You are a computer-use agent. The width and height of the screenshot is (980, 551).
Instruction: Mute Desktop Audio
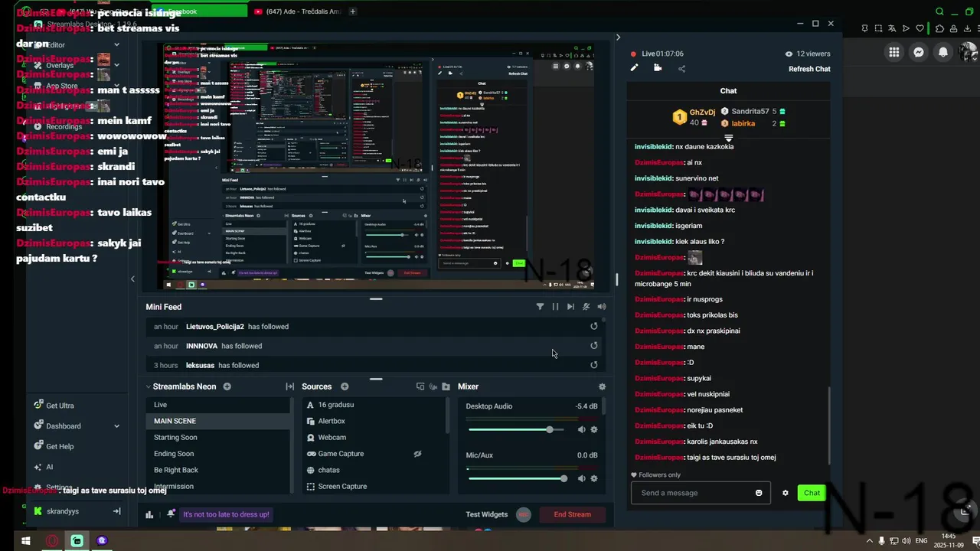(581, 429)
